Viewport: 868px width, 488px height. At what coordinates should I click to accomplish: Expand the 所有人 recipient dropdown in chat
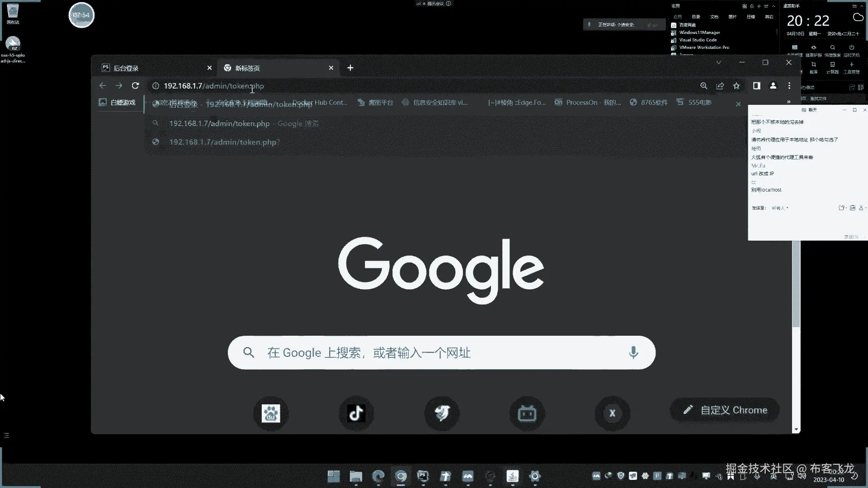coord(780,208)
